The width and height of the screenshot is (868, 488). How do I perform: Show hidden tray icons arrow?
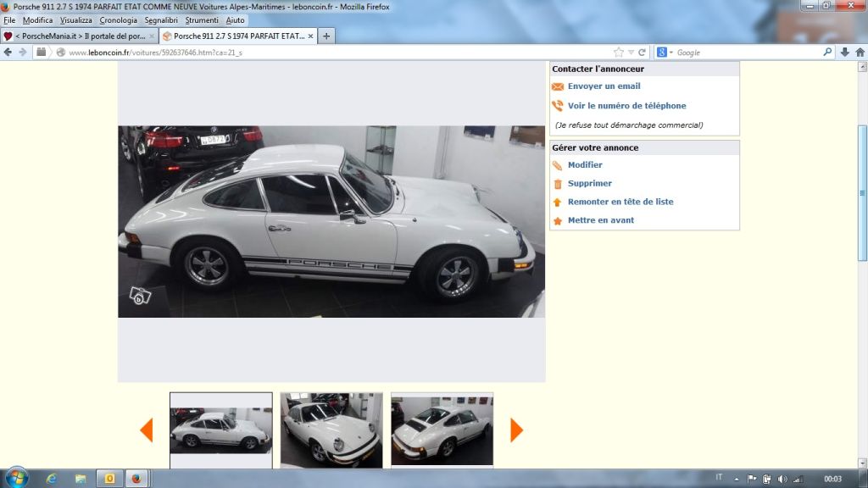(x=737, y=480)
